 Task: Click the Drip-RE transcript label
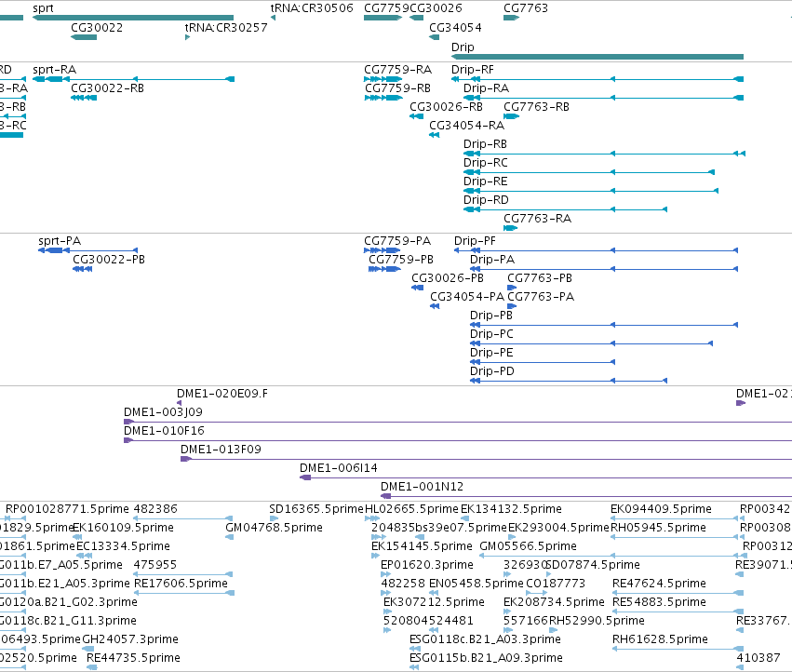point(486,181)
